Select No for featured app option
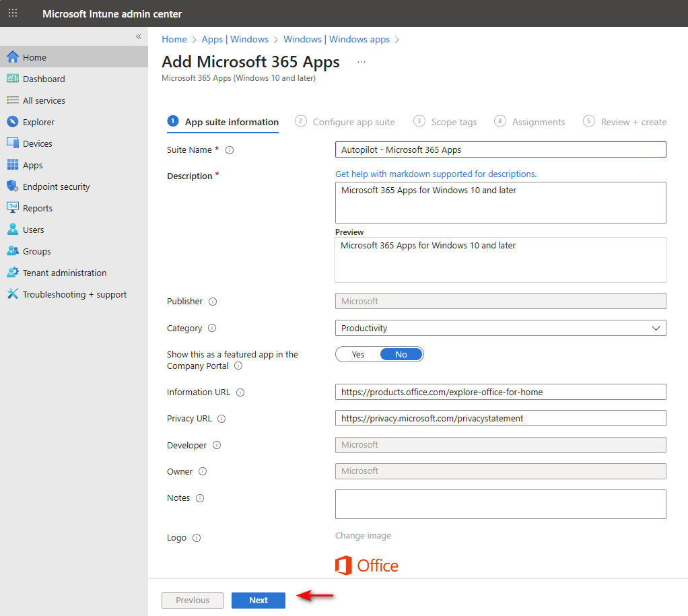688x616 pixels. pos(401,354)
